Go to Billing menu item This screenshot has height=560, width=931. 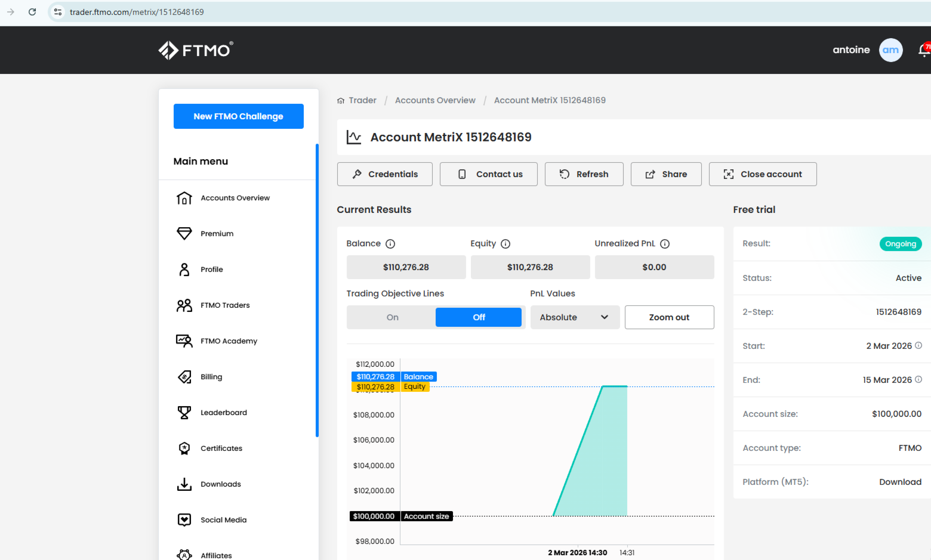(x=211, y=377)
